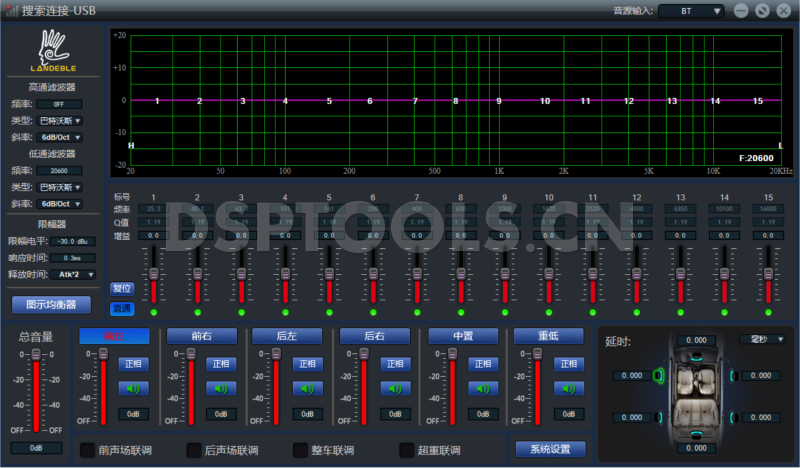Screen dimensions: 800x468
Task: Toggle green indicator under EQ band 1
Action: pyautogui.click(x=154, y=312)
